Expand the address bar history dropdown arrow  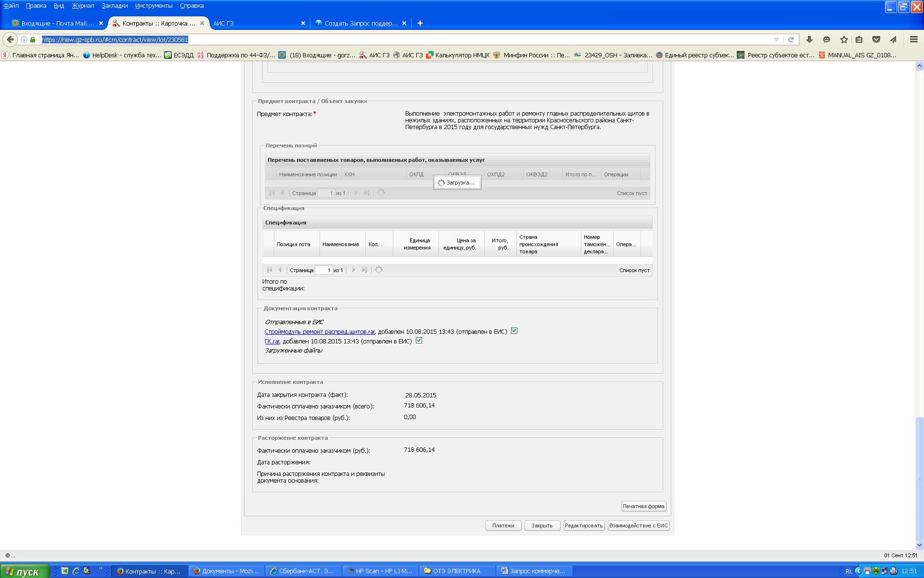point(776,39)
